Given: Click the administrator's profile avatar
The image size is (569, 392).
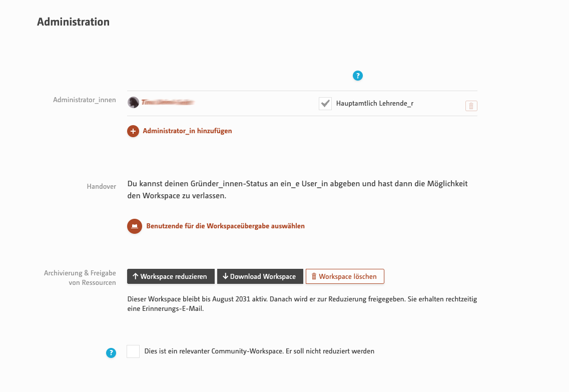Looking at the screenshot, I should (133, 102).
